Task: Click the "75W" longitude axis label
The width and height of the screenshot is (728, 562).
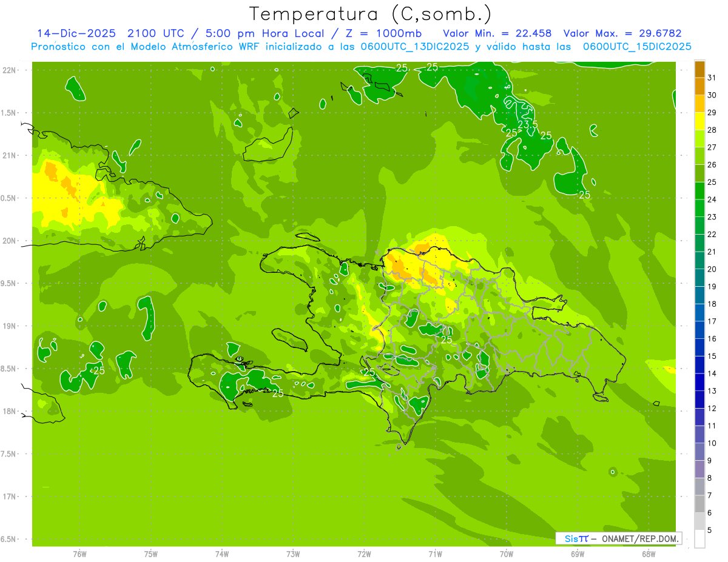Action: coord(151,554)
